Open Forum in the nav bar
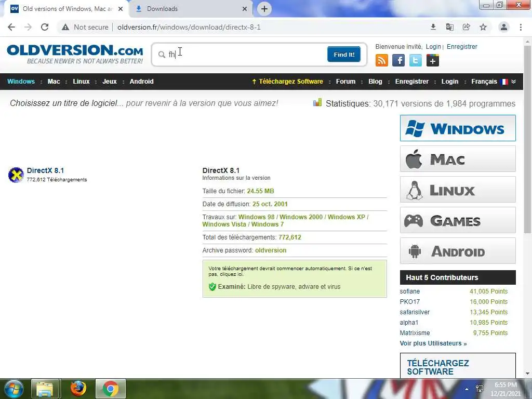The height and width of the screenshot is (399, 532). click(345, 82)
